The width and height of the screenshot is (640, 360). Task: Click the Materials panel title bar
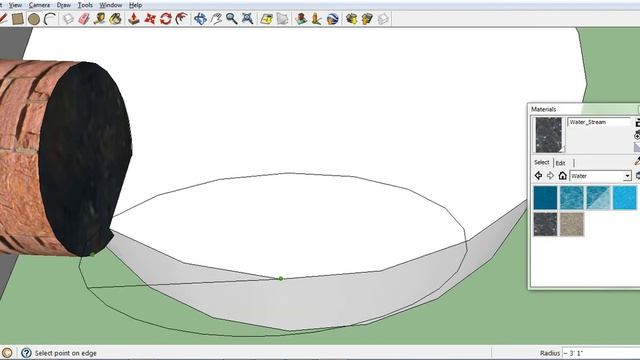[584, 109]
